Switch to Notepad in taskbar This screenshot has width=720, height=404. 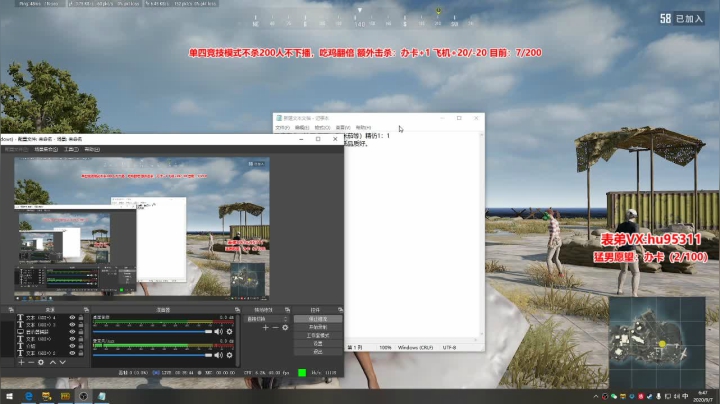pyautogui.click(x=101, y=396)
